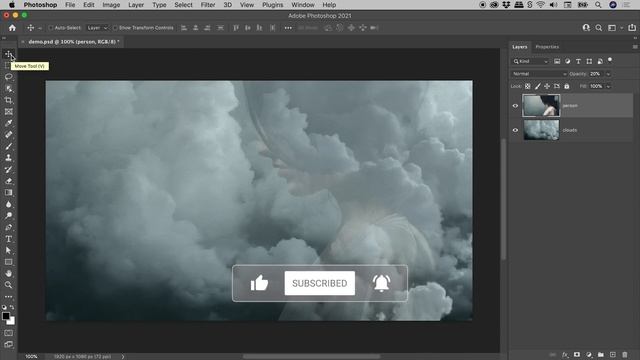The width and height of the screenshot is (640, 360).
Task: Open the Layer/Group auto-select dropdown
Action: 97,28
